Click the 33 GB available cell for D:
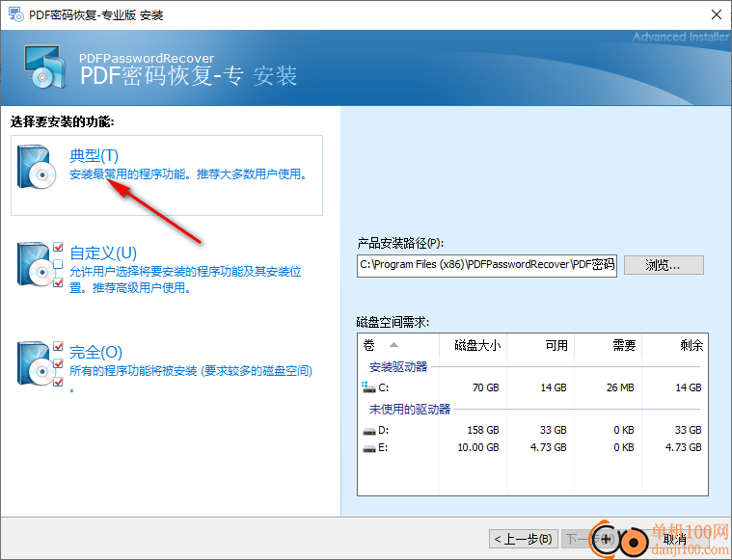The width and height of the screenshot is (732, 560). click(x=554, y=430)
